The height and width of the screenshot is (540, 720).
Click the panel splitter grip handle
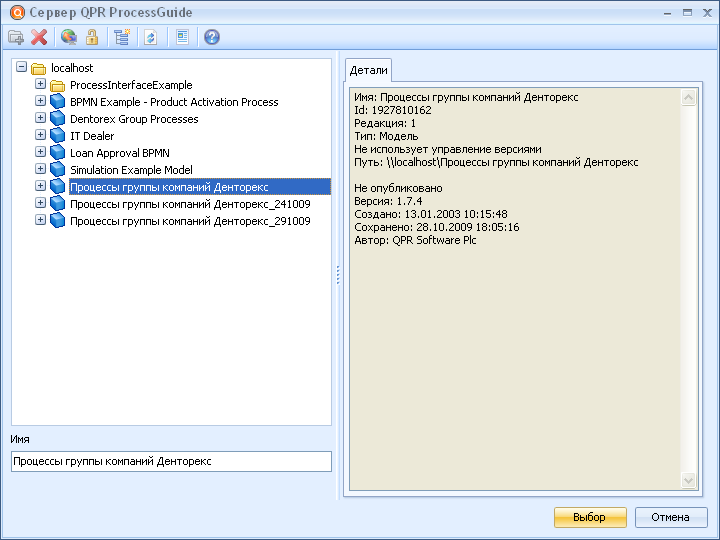(338, 275)
